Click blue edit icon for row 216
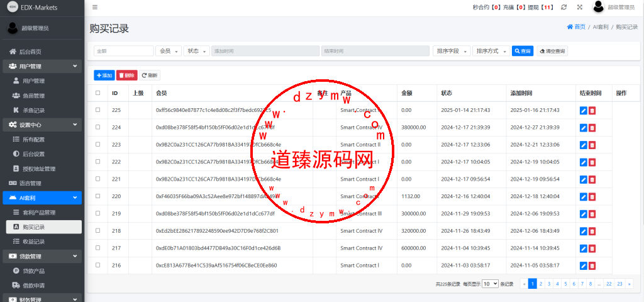 click(583, 266)
